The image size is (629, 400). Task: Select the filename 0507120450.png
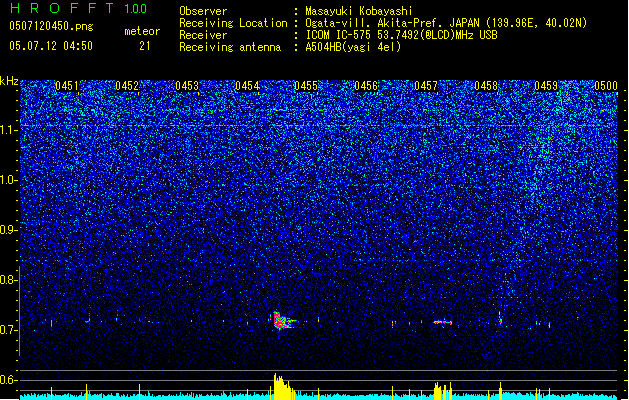coord(51,26)
